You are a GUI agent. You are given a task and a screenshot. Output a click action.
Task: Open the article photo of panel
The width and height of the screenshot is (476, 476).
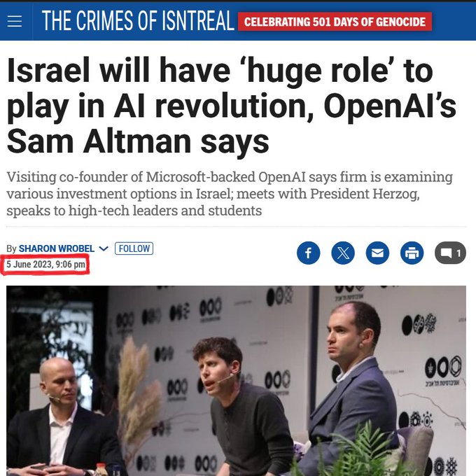(x=236, y=381)
